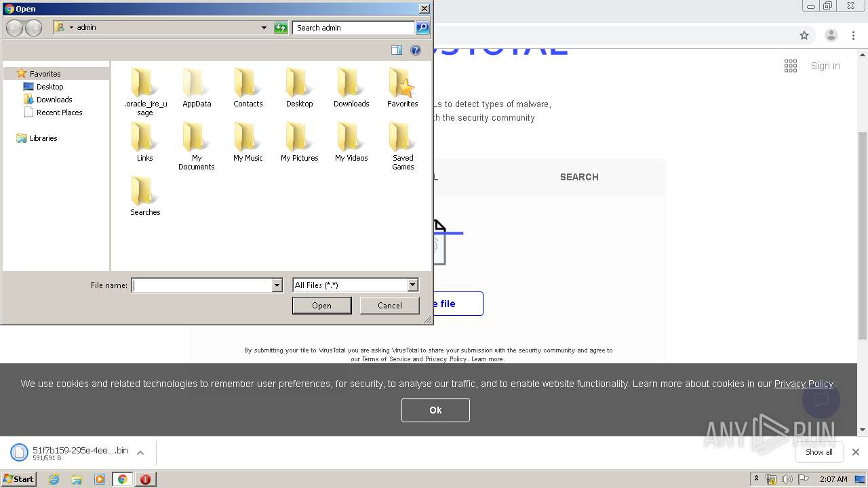Click Show all downloads button
Image resolution: width=868 pixels, height=488 pixels.
819,452
